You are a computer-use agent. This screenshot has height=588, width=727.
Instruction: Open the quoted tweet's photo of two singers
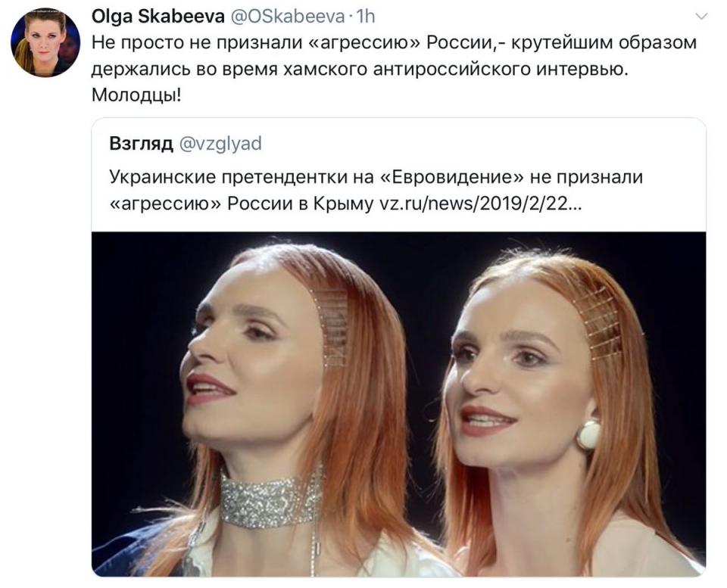[x=399, y=403]
